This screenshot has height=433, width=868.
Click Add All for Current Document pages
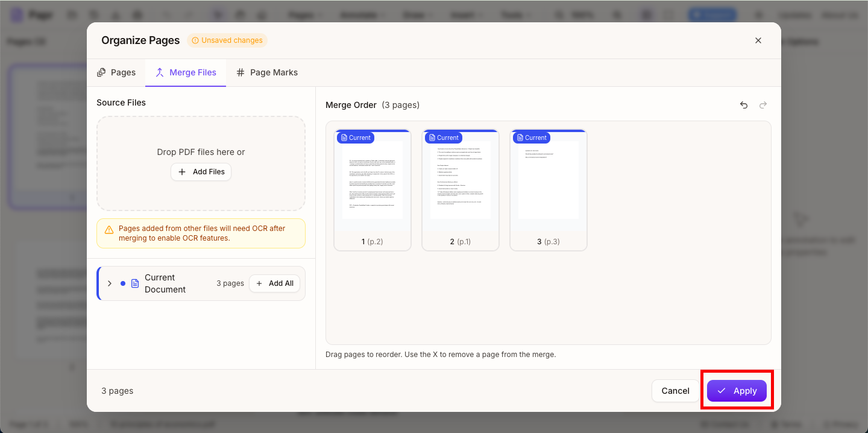pyautogui.click(x=274, y=283)
